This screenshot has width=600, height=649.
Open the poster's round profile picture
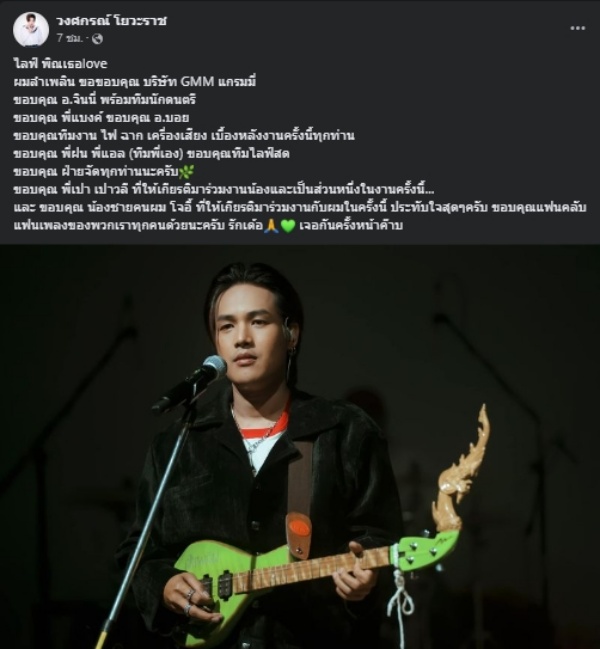(31, 29)
